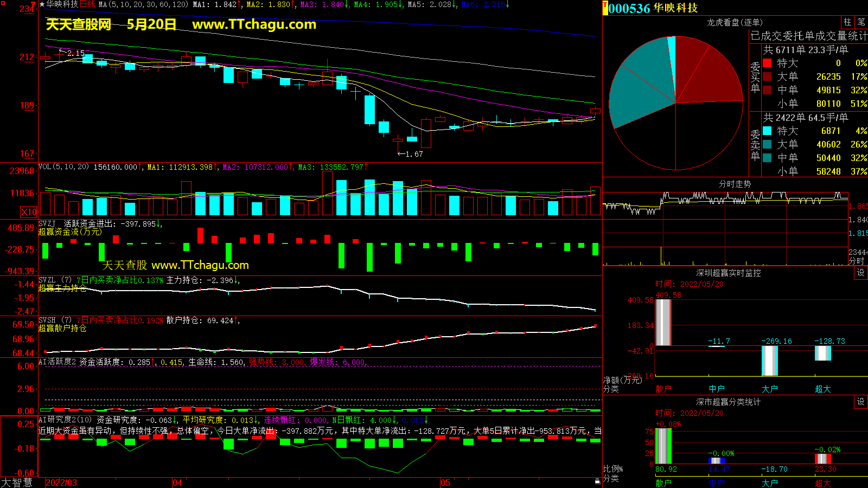The height and width of the screenshot is (488, 868).
Task: Click the 龙虎看盘(逐单) panel title
Action: (x=735, y=22)
